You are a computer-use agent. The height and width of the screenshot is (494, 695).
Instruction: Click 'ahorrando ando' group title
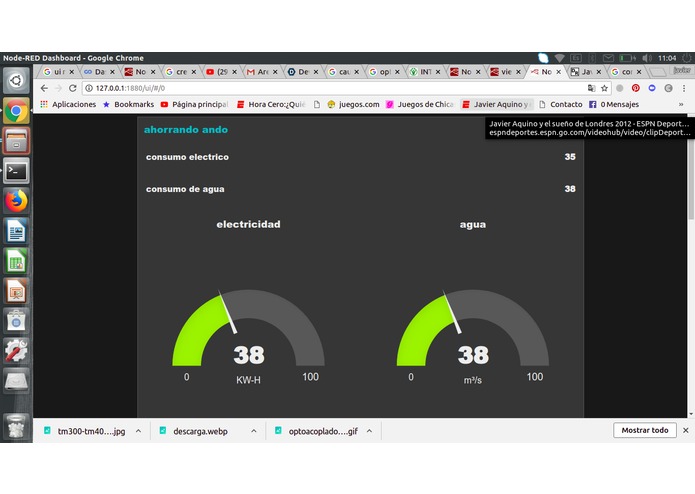[x=186, y=130]
